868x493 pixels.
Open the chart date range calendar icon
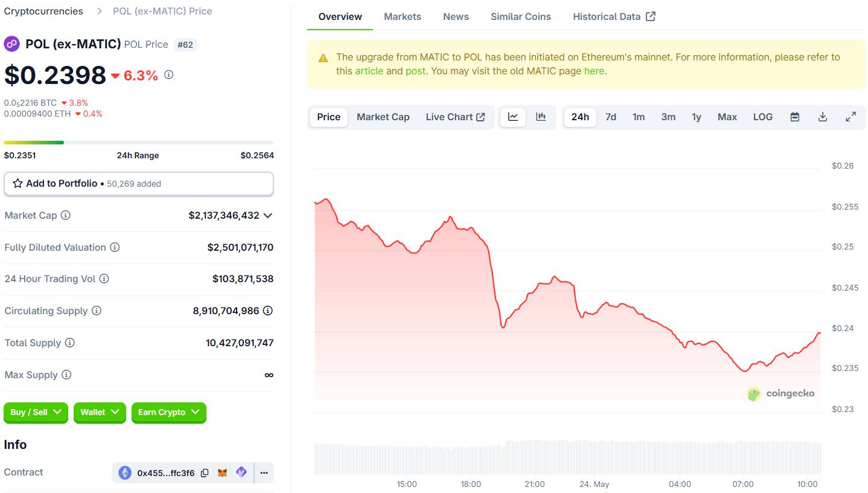pyautogui.click(x=795, y=117)
